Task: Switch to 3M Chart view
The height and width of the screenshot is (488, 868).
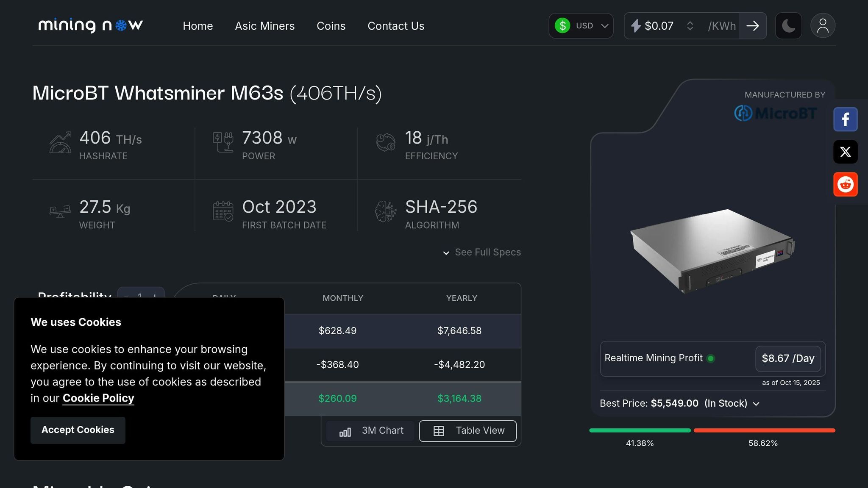Action: coord(371,431)
